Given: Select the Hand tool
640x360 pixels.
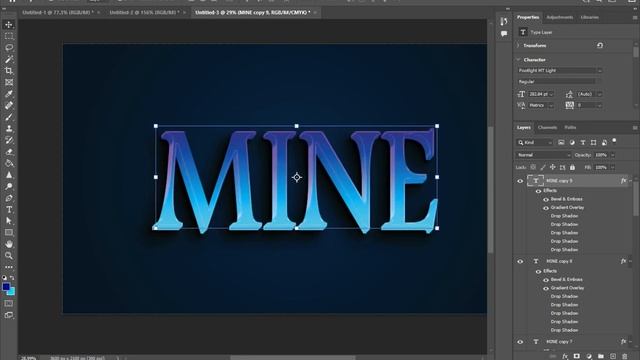Looking at the screenshot, I should pyautogui.click(x=9, y=244).
